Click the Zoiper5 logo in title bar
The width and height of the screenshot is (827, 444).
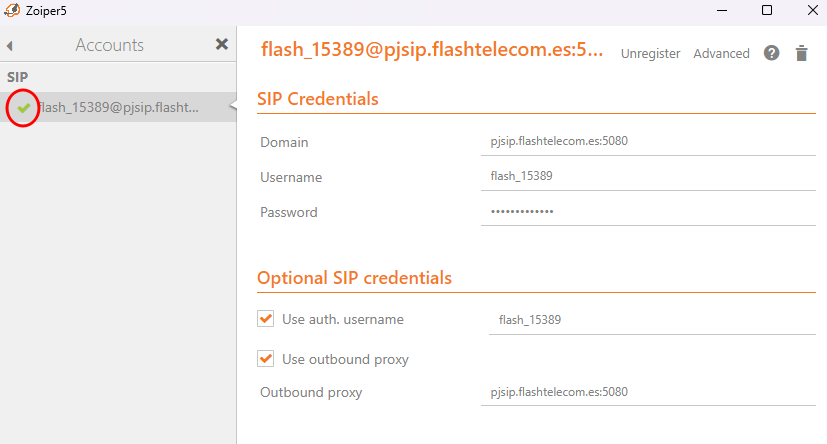(x=12, y=10)
